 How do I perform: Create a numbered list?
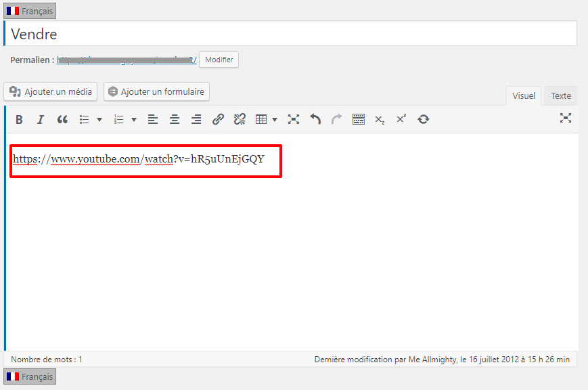coord(118,119)
